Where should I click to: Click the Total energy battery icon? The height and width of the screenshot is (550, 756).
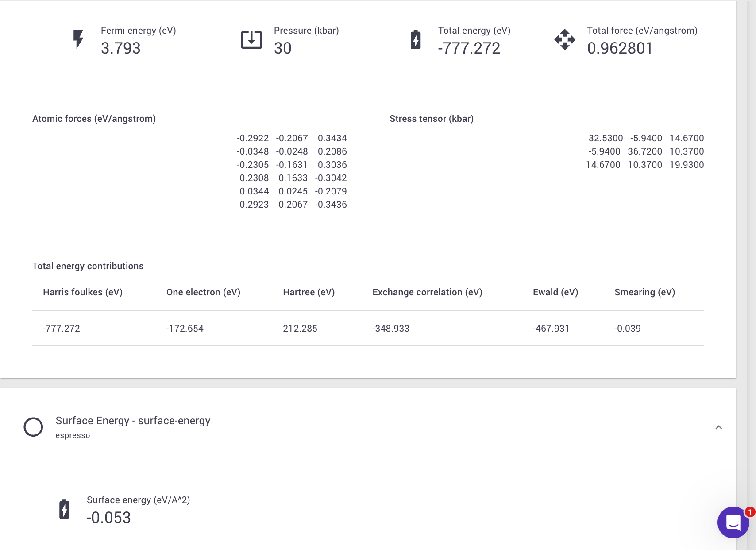(416, 39)
